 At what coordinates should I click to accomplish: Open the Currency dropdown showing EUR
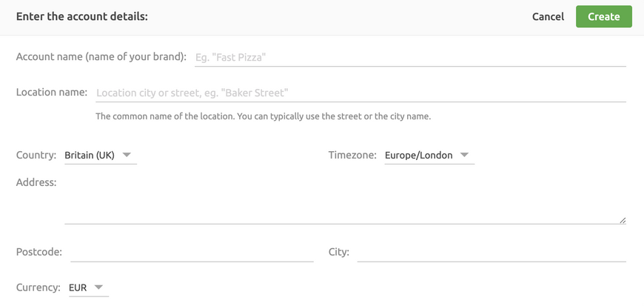89,288
